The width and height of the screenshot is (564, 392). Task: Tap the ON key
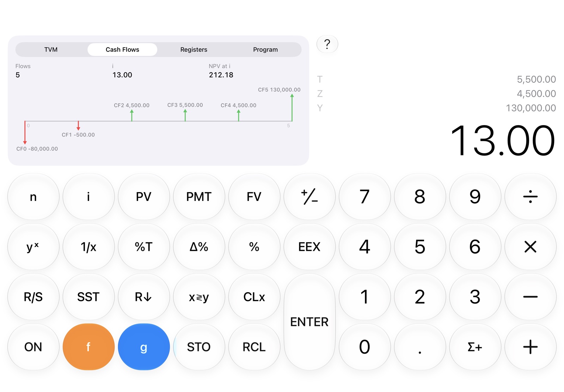pos(33,347)
